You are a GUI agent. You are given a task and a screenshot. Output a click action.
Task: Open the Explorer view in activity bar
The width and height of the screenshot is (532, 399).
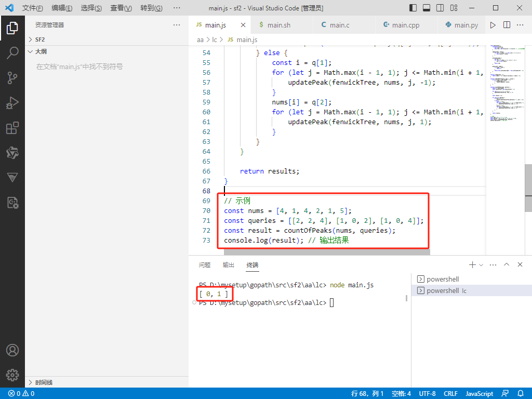click(12, 28)
